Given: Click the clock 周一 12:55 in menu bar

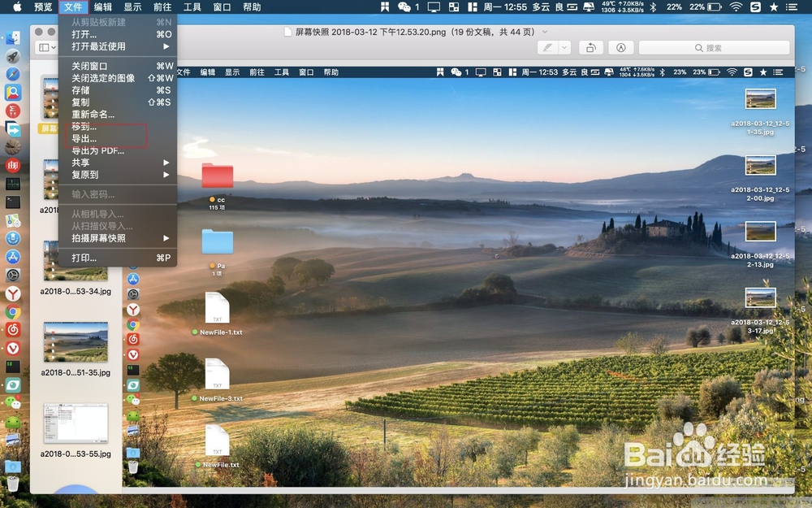Looking at the screenshot, I should (505, 7).
